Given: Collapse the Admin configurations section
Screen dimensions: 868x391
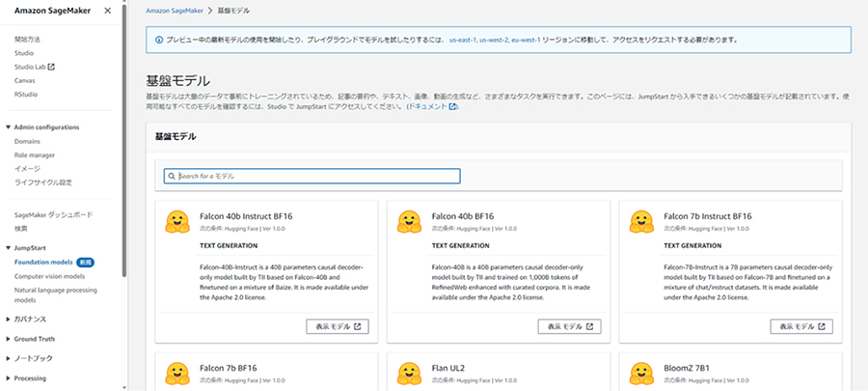Looking at the screenshot, I should 8,127.
